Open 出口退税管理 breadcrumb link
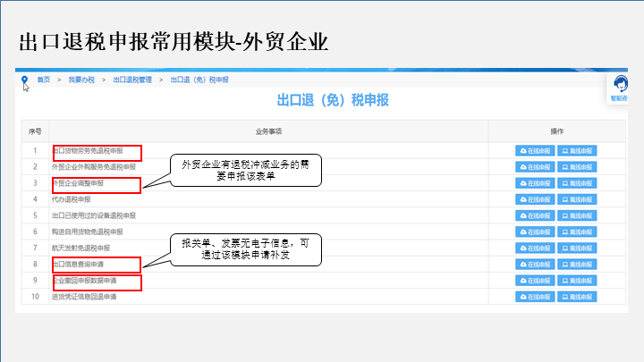Screen dimensions: 644x362 pos(132,80)
